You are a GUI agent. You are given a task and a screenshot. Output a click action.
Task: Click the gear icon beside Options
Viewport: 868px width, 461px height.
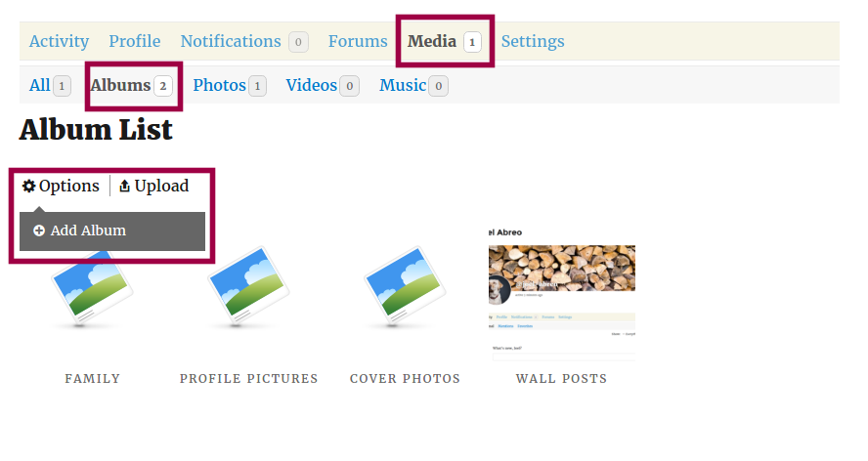[x=29, y=187]
